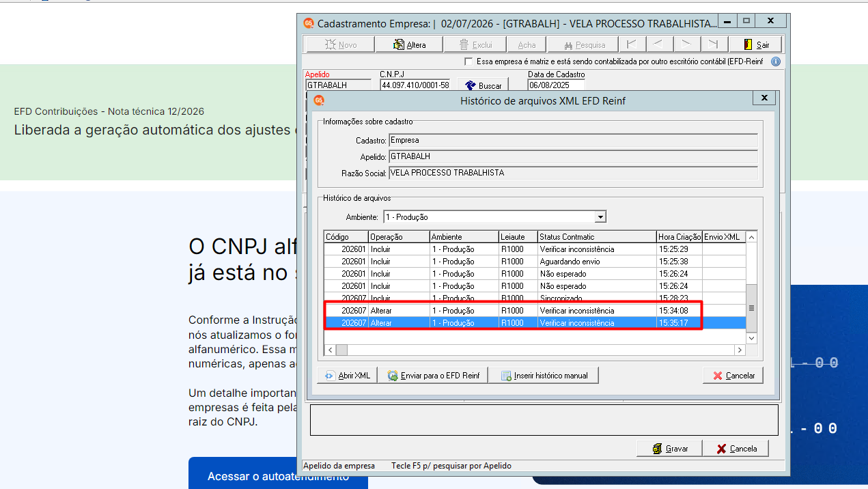The image size is (868, 489).
Task: Click the Ambiente column header
Action: (464, 237)
